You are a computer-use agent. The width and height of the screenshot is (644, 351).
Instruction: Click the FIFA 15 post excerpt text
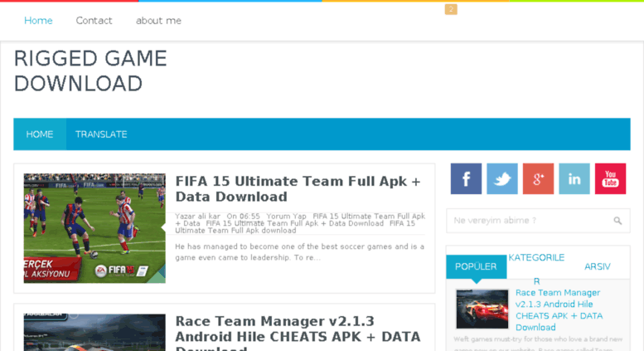(x=299, y=252)
